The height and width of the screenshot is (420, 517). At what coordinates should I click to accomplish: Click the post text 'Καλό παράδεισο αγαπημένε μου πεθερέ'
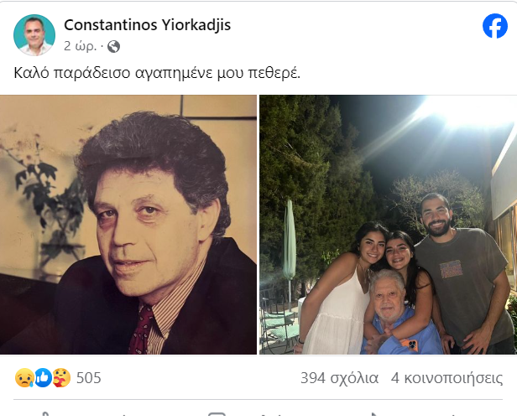157,73
